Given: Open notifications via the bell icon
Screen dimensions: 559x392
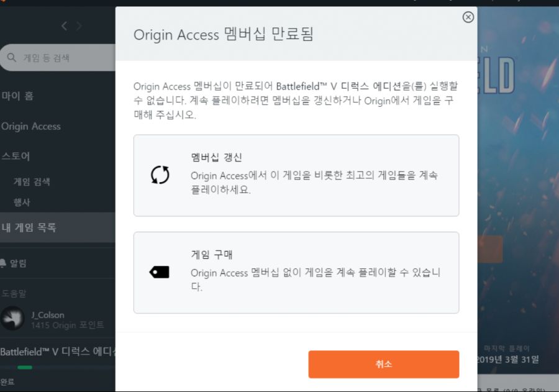Looking at the screenshot, I should [x=4, y=263].
